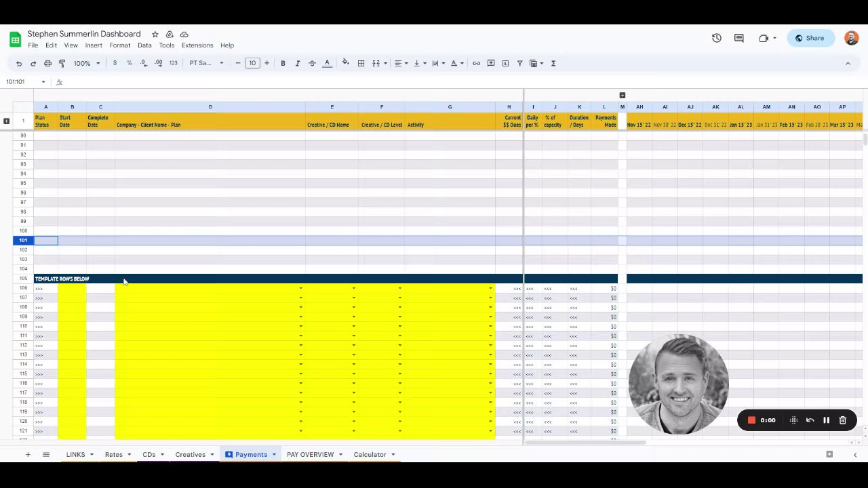Screen dimensions: 868x488
Task: Open the File menu
Action: pos(33,45)
